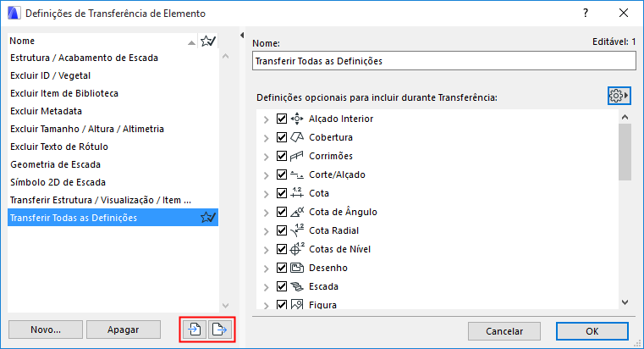
Task: Expand the Corte/Alçado tree node
Action: 266,174
